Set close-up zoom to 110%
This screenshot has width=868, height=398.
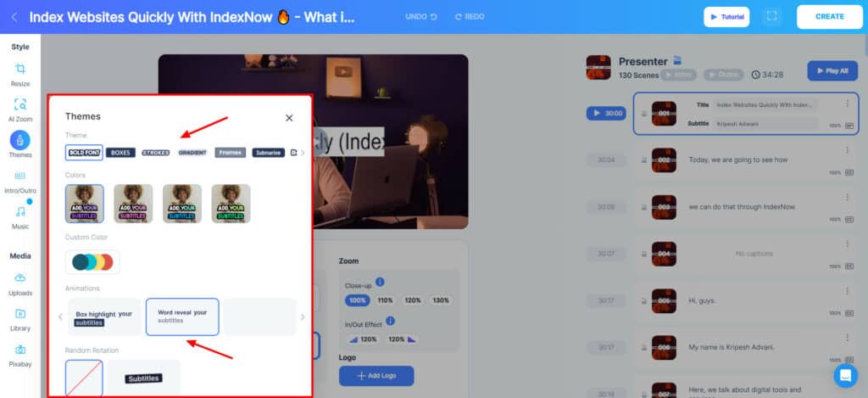click(x=386, y=300)
